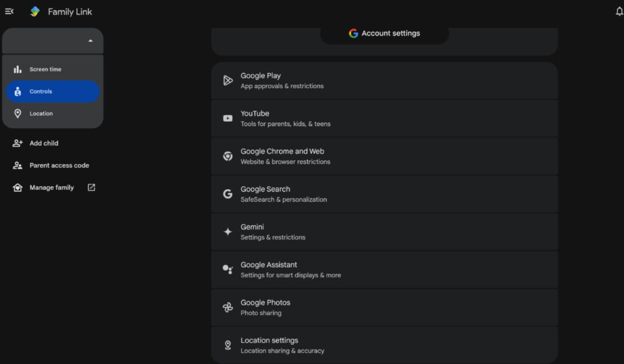Click the Google Chrome and Web icon

coord(227,155)
